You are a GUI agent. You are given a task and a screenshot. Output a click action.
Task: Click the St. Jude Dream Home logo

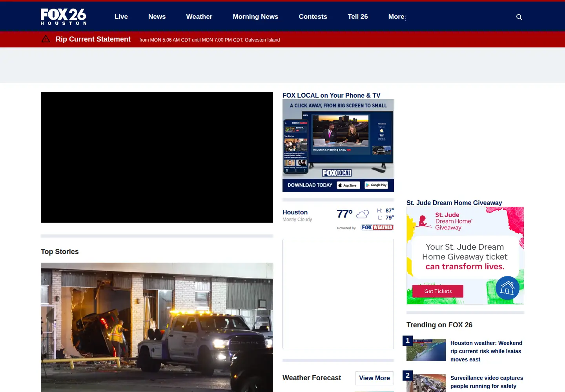point(443,221)
